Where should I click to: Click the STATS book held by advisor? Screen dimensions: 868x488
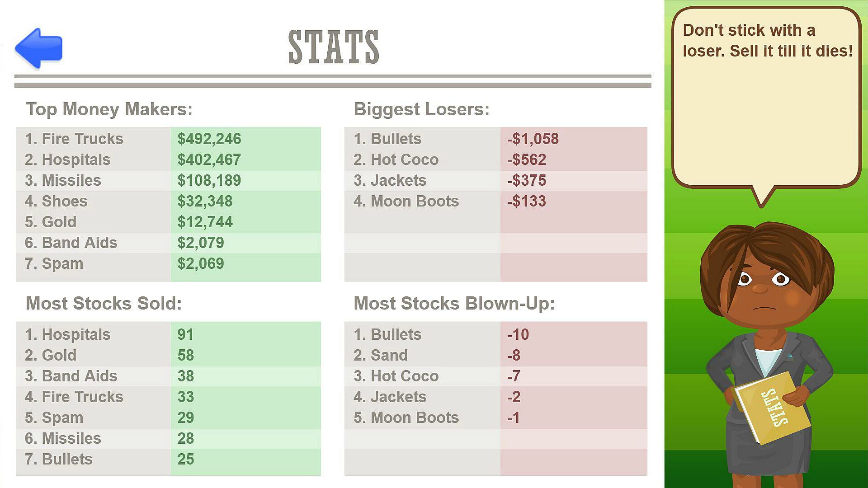point(772,408)
